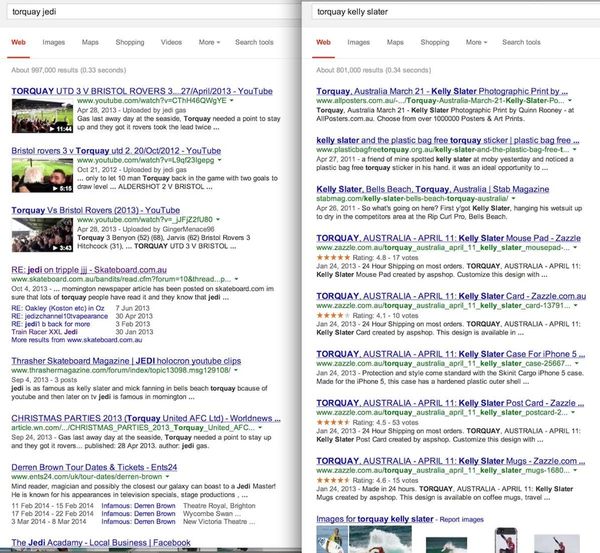Click 'About 801,000 results' count text
Image resolution: width=600 pixels, height=553 pixels.
coord(373,70)
